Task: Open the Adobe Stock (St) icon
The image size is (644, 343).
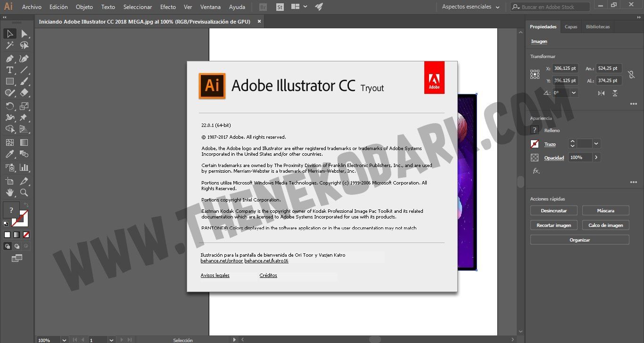Action: tap(280, 7)
